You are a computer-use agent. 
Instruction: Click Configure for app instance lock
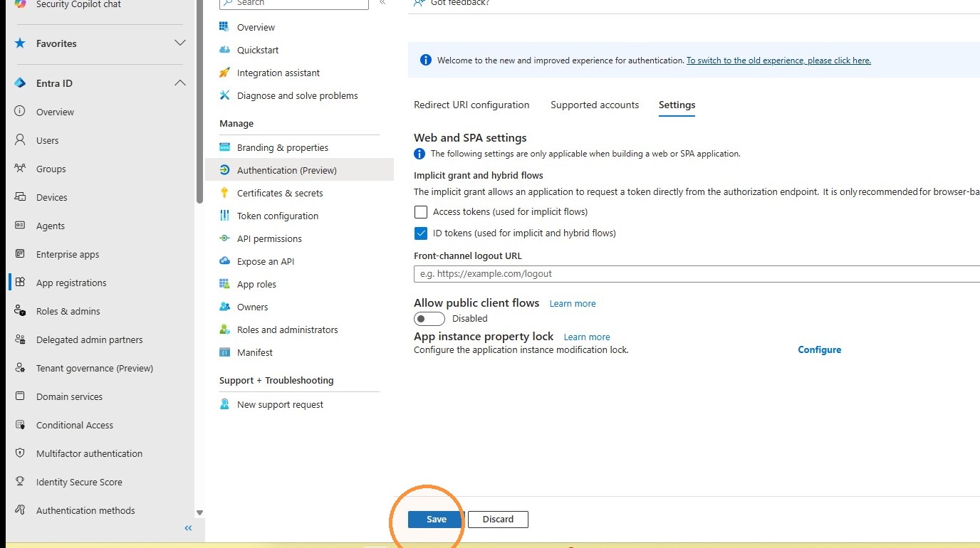tap(819, 349)
